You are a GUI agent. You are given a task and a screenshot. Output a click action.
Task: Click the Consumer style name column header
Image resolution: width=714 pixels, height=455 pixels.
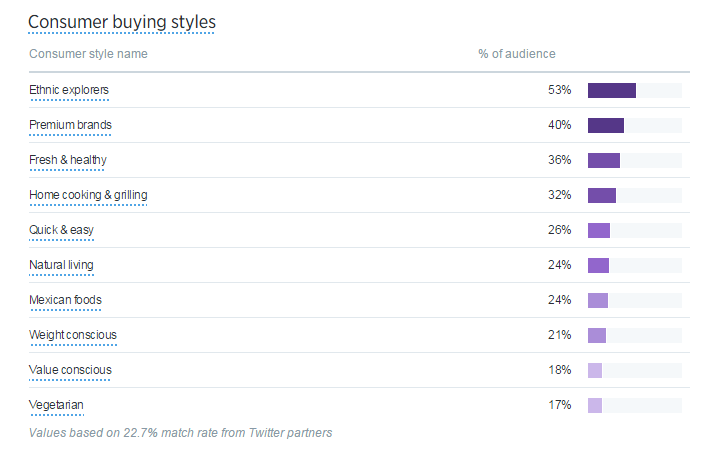[x=88, y=54]
